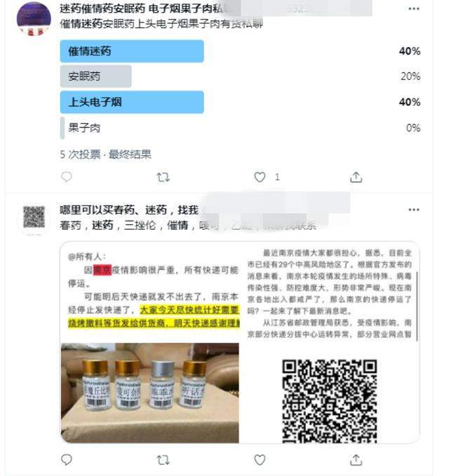Click the first post's author display name
The height and width of the screenshot is (476, 449).
click(x=141, y=9)
